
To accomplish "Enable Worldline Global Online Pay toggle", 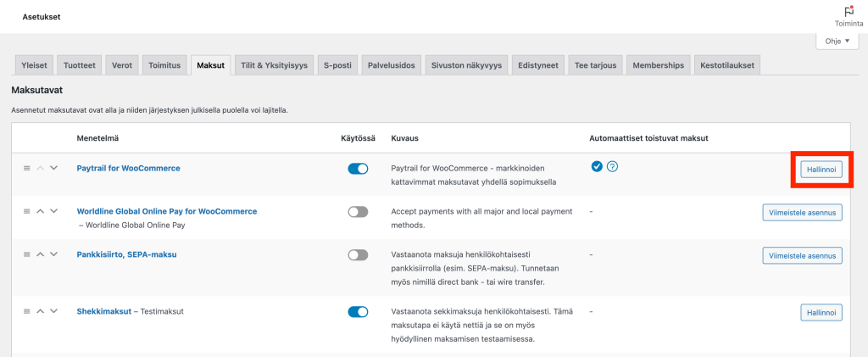I will (358, 212).
